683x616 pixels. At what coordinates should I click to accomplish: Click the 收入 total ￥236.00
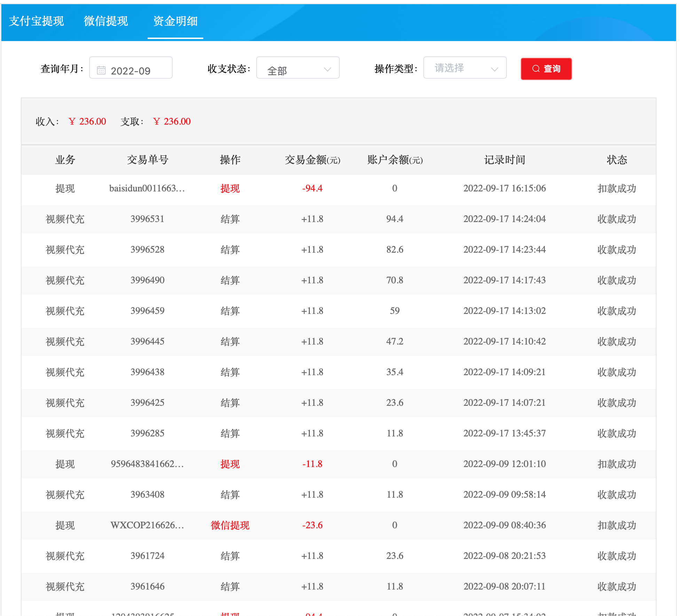click(x=87, y=121)
